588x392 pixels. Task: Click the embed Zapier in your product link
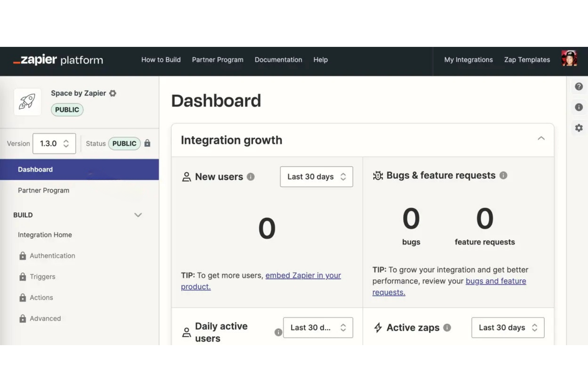[x=303, y=275]
